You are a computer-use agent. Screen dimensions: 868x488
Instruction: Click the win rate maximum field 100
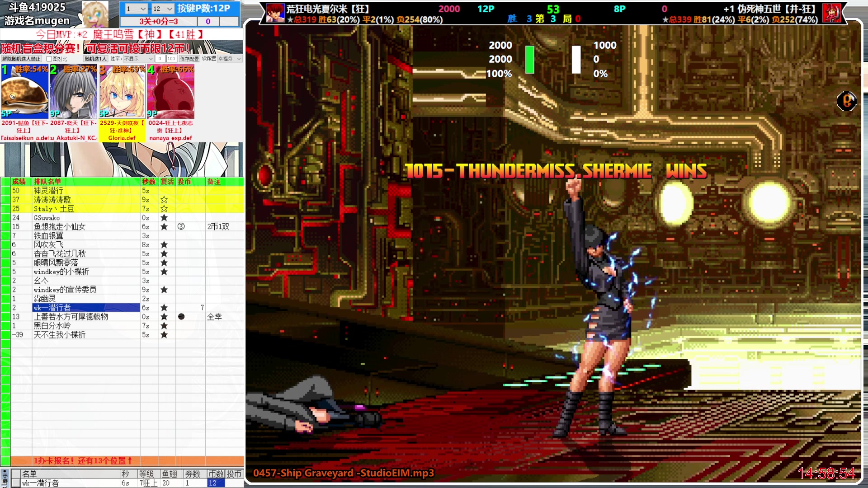[x=171, y=59]
